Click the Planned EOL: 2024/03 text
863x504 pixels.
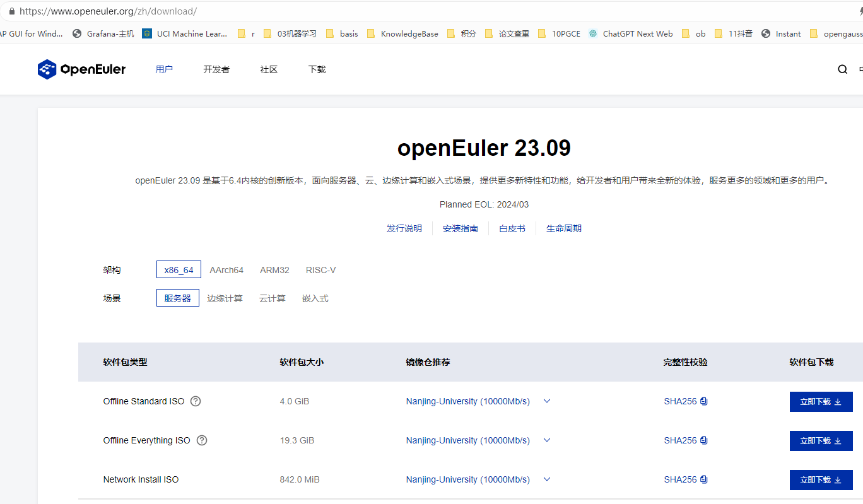click(x=484, y=204)
